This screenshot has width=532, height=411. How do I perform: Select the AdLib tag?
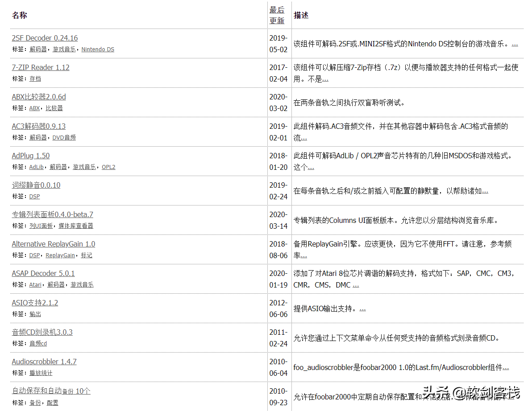(x=36, y=167)
